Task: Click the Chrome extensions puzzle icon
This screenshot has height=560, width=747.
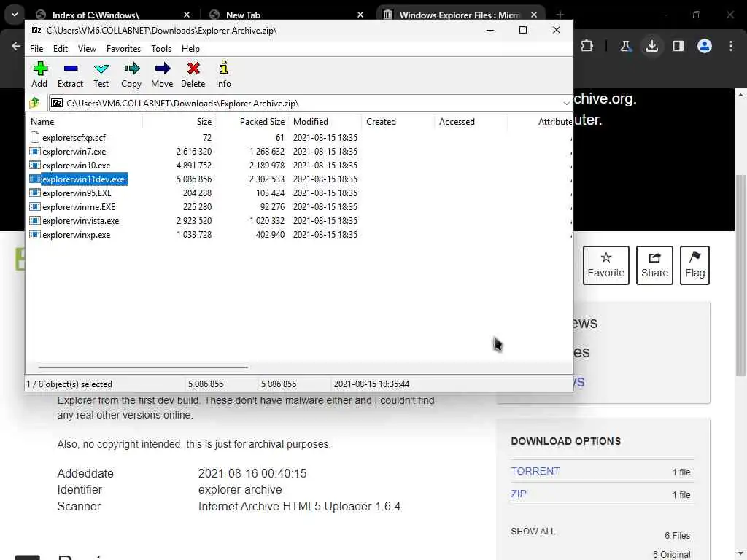Action: [x=587, y=46]
